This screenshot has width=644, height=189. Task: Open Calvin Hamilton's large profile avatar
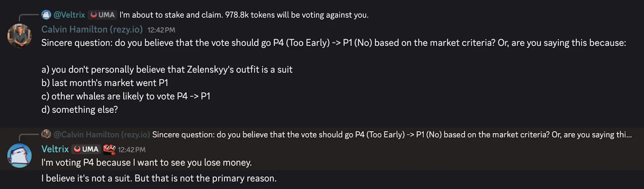tap(19, 36)
